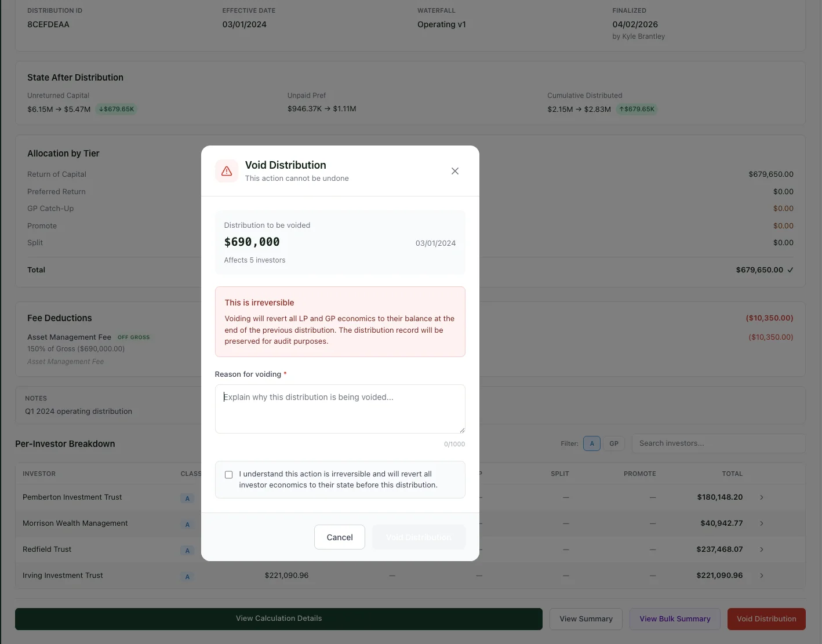Click View Calculation Details
This screenshot has height=644, width=822.
point(279,618)
